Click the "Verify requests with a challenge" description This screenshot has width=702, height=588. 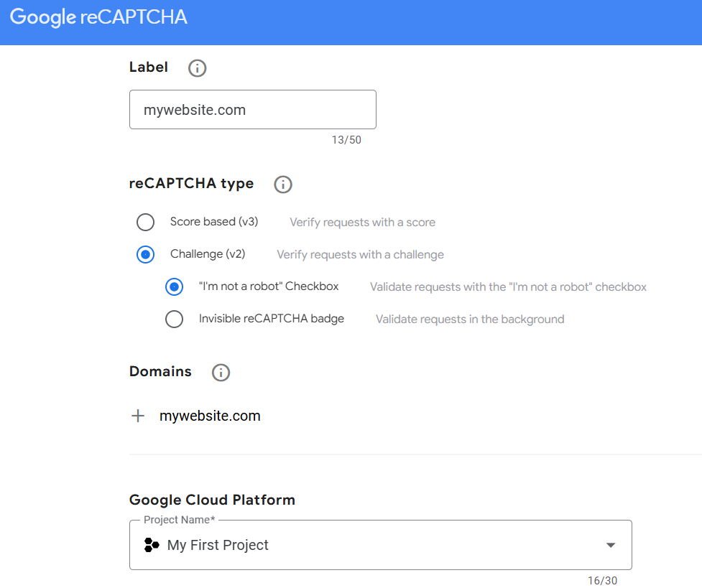(x=361, y=255)
